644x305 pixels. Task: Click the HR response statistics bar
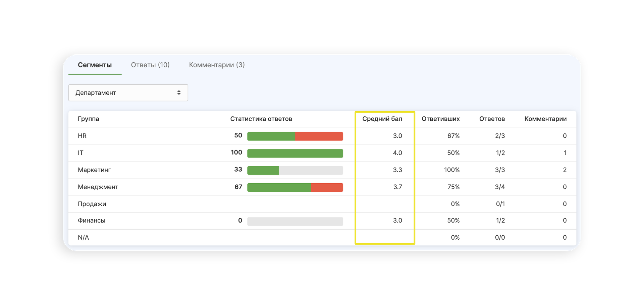coord(295,136)
